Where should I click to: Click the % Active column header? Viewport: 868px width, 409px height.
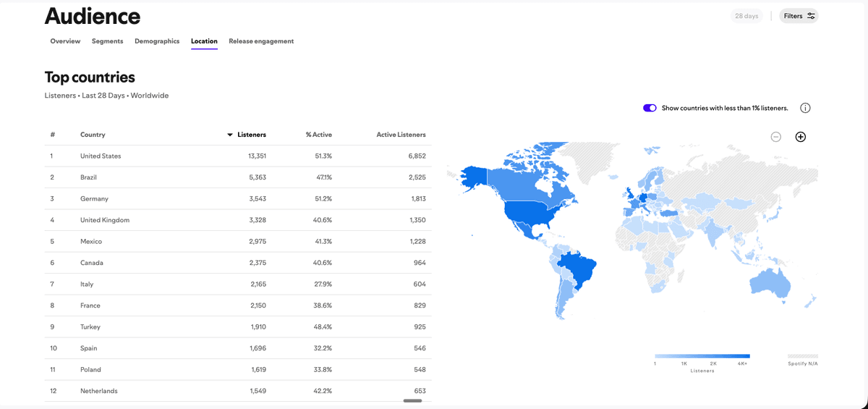pos(319,135)
